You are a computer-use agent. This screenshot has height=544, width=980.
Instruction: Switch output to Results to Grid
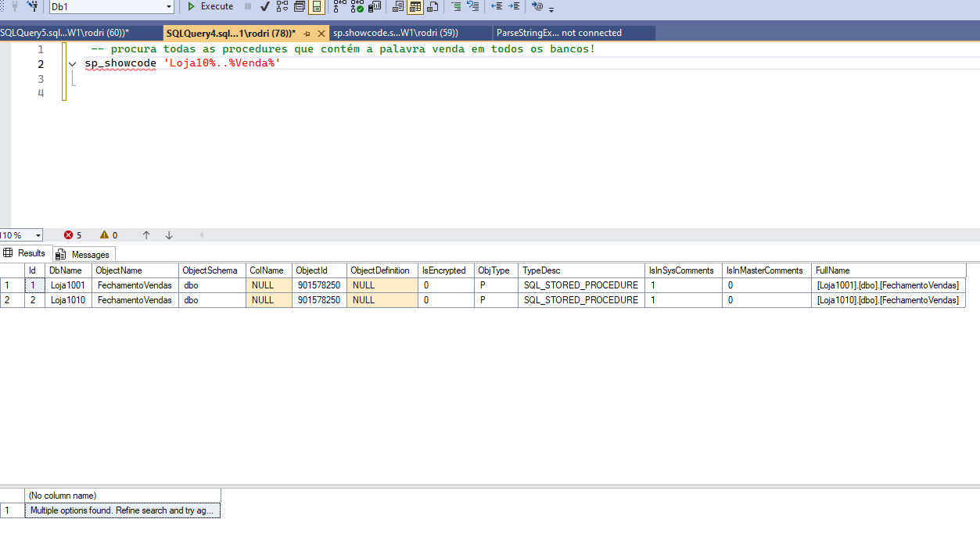pyautogui.click(x=415, y=6)
